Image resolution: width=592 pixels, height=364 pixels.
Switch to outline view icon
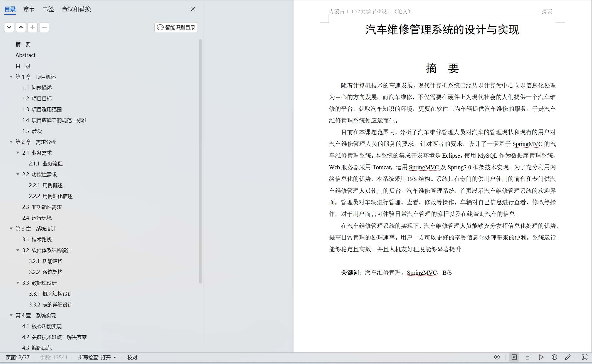[527, 357]
